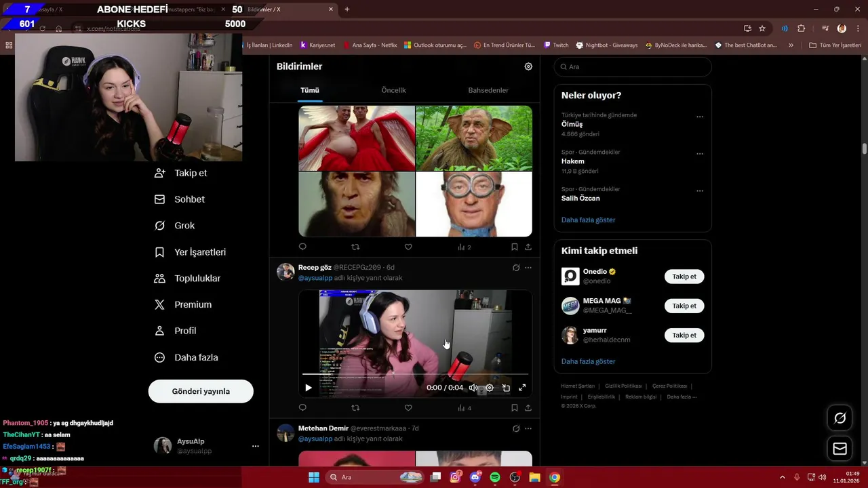Open Chrome extensions puzzle icon
This screenshot has width=868, height=488.
(802, 28)
